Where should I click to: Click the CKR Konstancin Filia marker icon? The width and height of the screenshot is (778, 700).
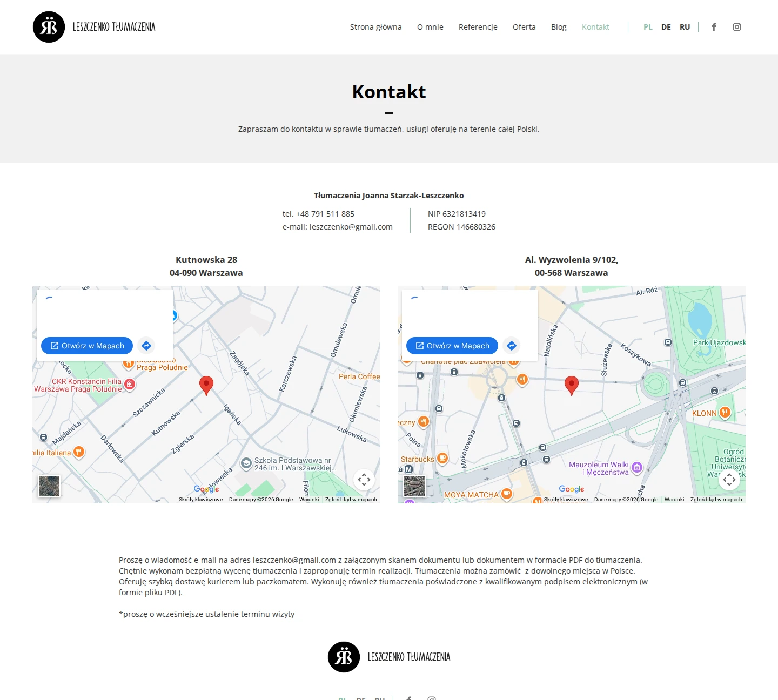[130, 384]
